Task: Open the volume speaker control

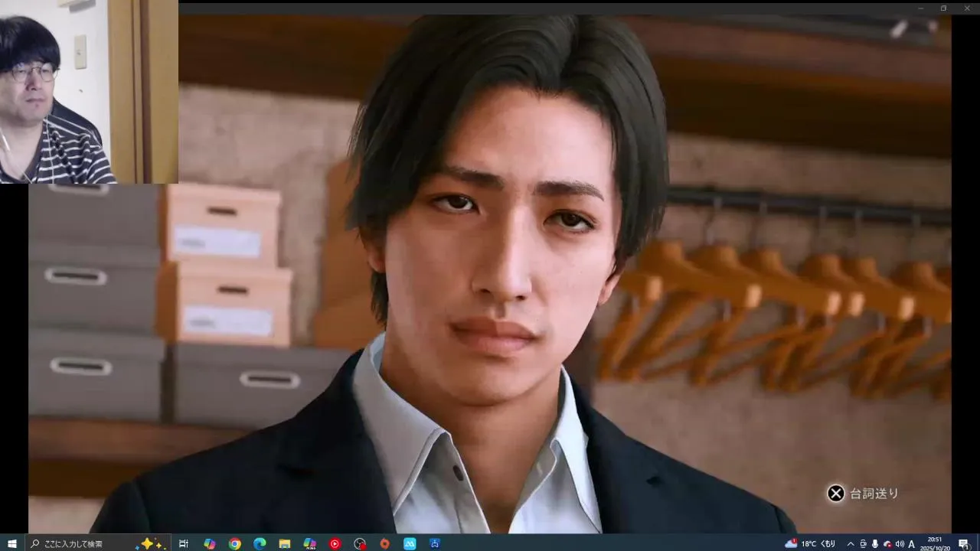Action: click(900, 543)
